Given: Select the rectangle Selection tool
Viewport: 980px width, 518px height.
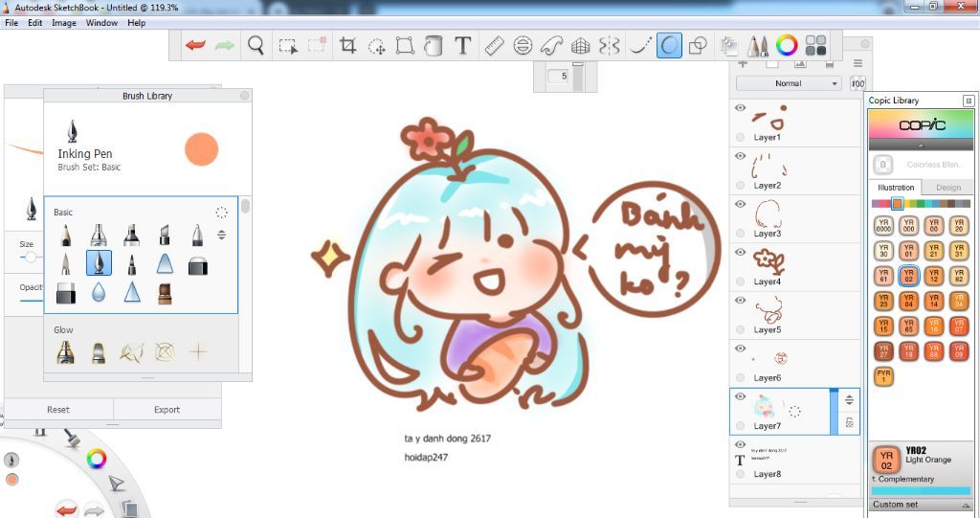Looking at the screenshot, I should [288, 46].
